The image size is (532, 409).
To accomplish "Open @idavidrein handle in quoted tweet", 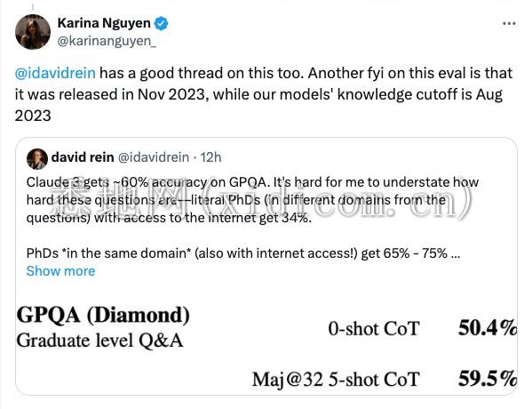I will [x=153, y=157].
